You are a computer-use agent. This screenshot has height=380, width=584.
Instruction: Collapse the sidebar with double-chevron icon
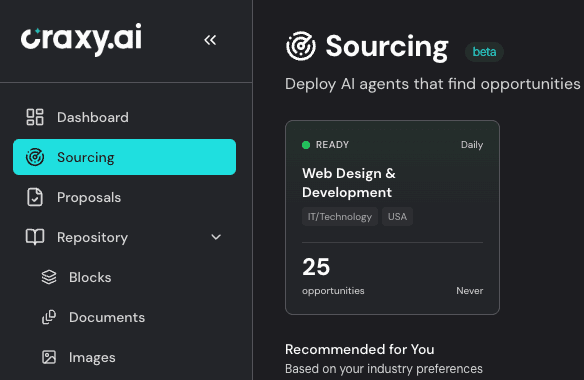point(210,40)
